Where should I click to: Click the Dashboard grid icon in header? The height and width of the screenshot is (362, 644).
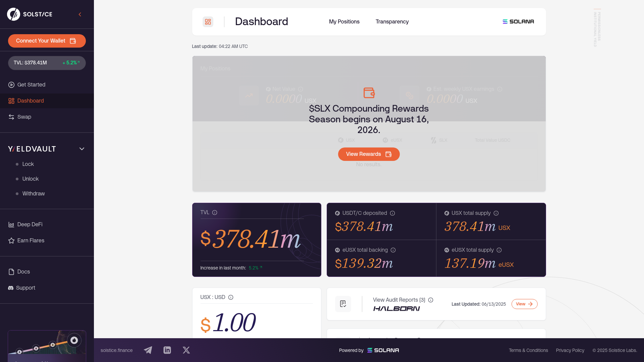click(x=208, y=22)
